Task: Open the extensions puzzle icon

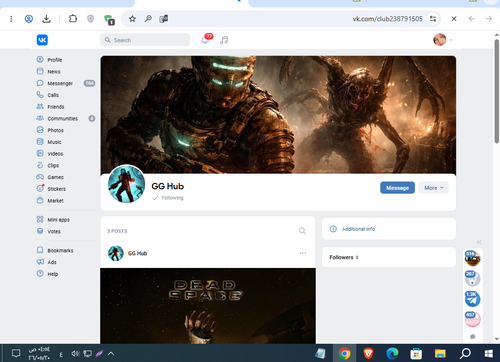Action: (x=73, y=19)
